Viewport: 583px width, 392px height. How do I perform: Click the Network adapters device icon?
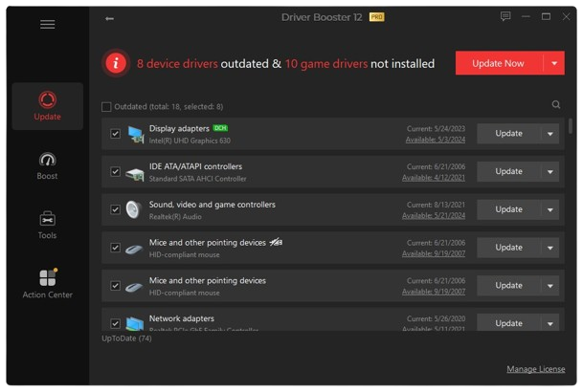(135, 324)
